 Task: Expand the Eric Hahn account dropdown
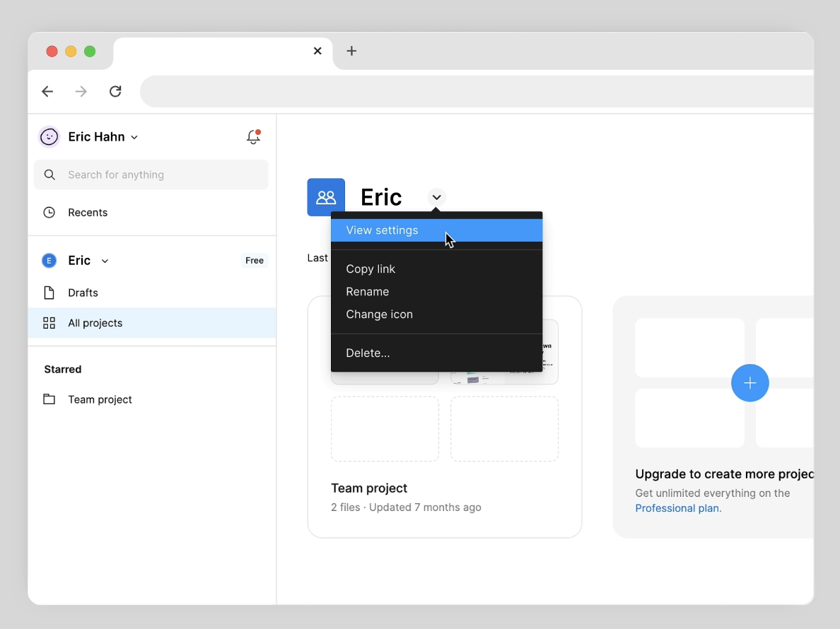[x=134, y=138]
